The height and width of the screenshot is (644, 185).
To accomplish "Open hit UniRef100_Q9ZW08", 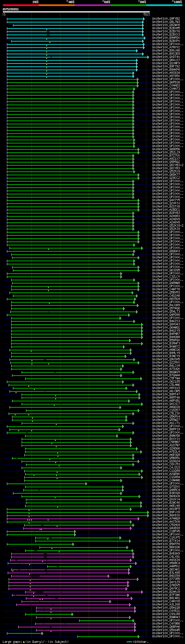I will coord(166,25).
